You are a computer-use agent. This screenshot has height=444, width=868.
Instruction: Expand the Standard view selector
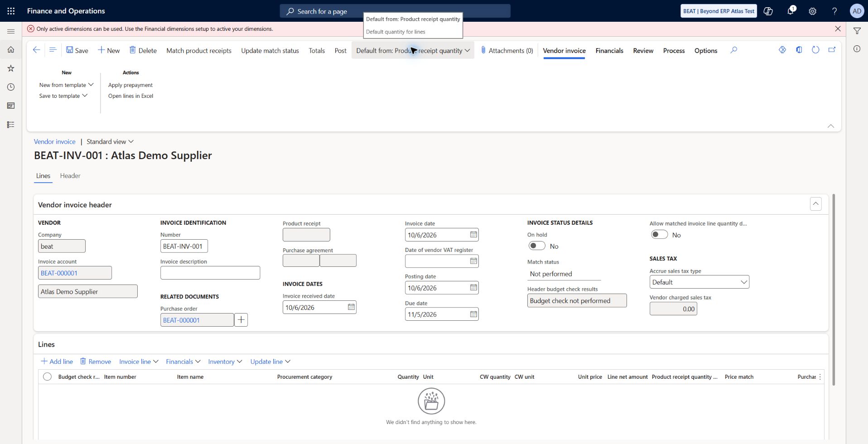click(x=110, y=141)
